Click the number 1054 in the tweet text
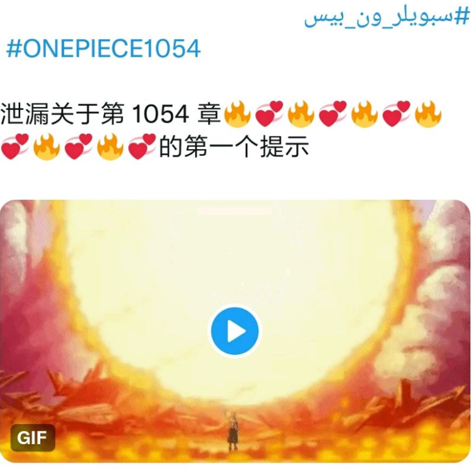Viewport: 471px width, 476px height. tap(160, 114)
